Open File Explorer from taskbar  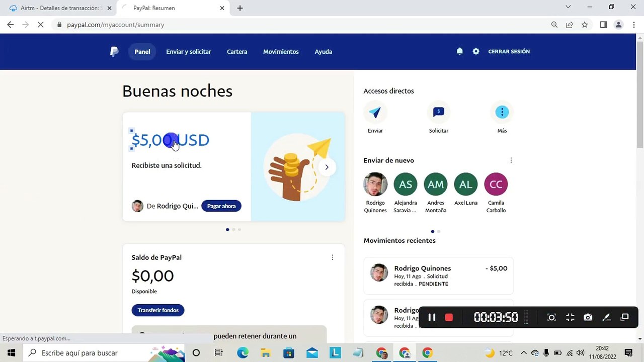pyautogui.click(x=266, y=352)
